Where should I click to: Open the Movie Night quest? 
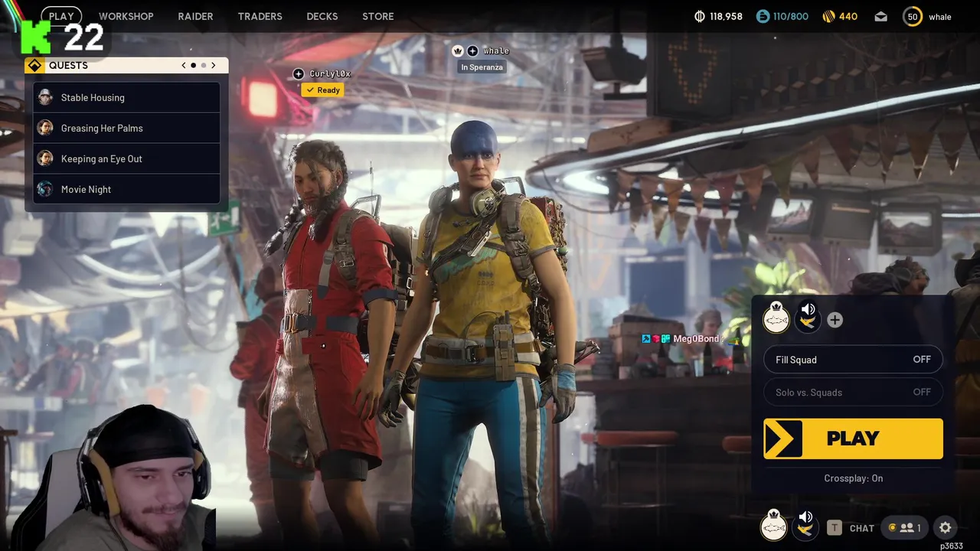[x=126, y=189]
